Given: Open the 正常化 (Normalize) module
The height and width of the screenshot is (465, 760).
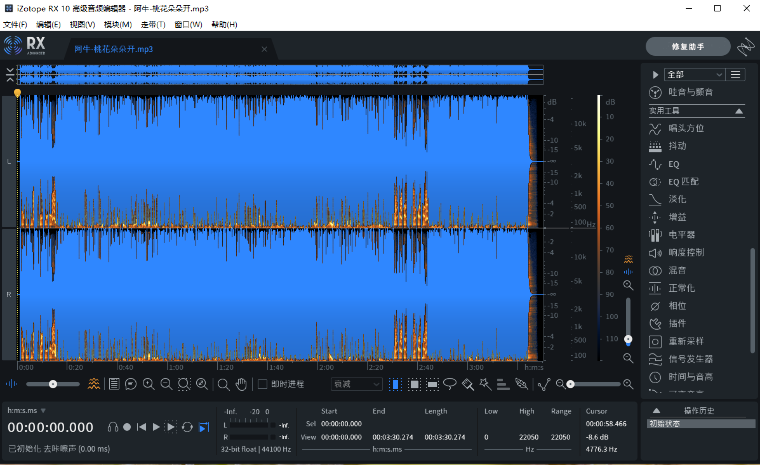Looking at the screenshot, I should tap(682, 288).
